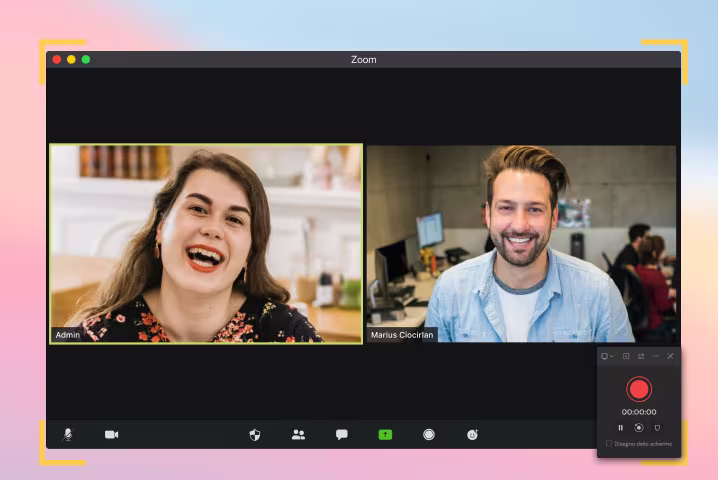Unmute the microphone in Zoom toolbar
This screenshot has width=718, height=480.
68,434
